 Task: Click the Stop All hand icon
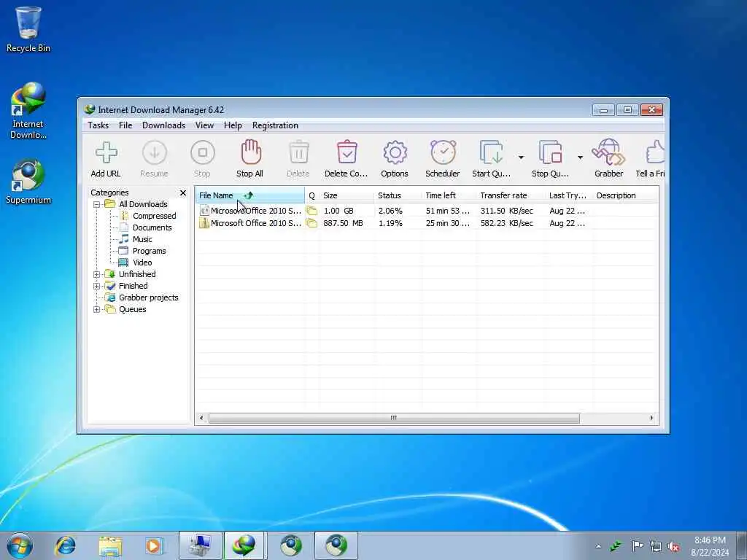point(251,152)
